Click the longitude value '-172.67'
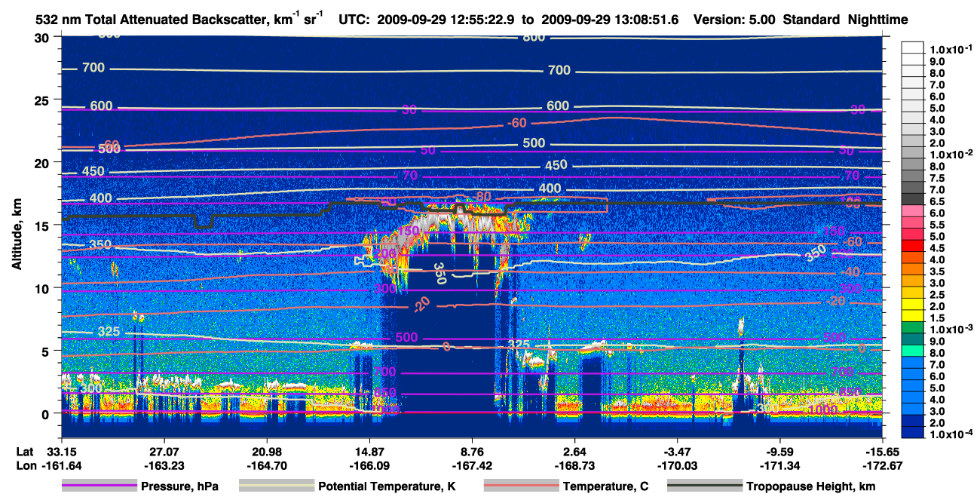This screenshot has width=980, height=503. click(881, 465)
